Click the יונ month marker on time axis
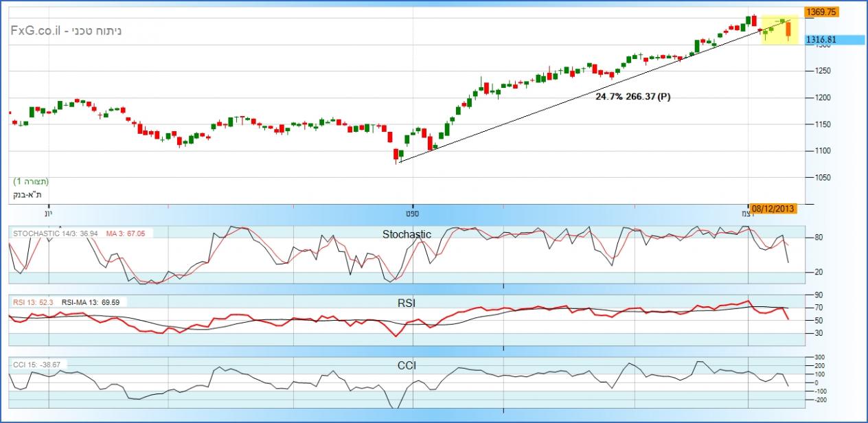Screen dimensions: 868x423 point(48,212)
